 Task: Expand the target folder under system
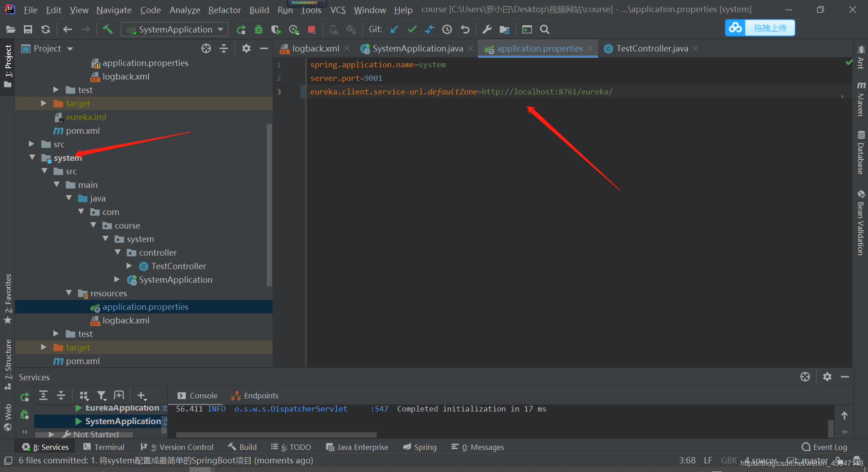click(44, 347)
